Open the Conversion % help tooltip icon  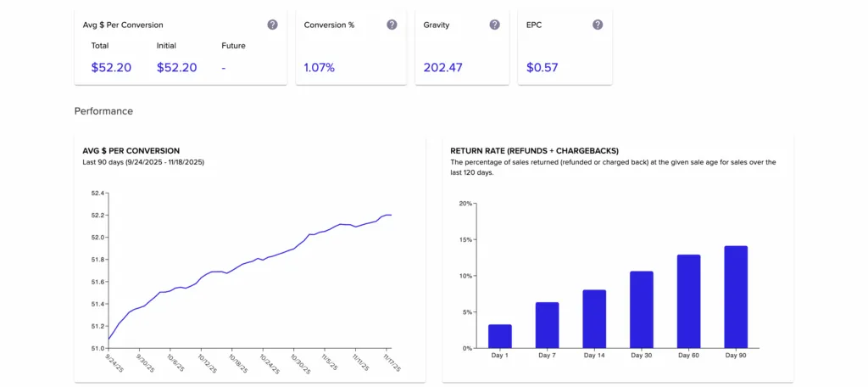tap(392, 25)
